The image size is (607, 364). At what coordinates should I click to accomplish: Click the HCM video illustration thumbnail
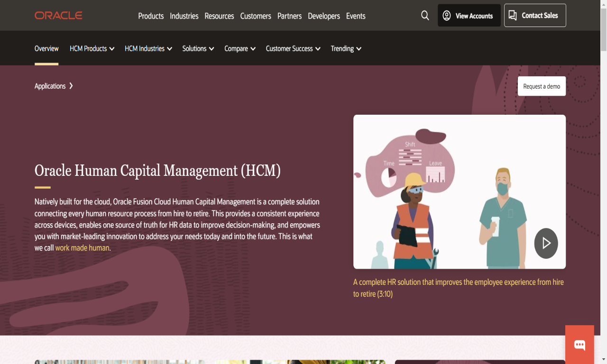[x=459, y=191]
